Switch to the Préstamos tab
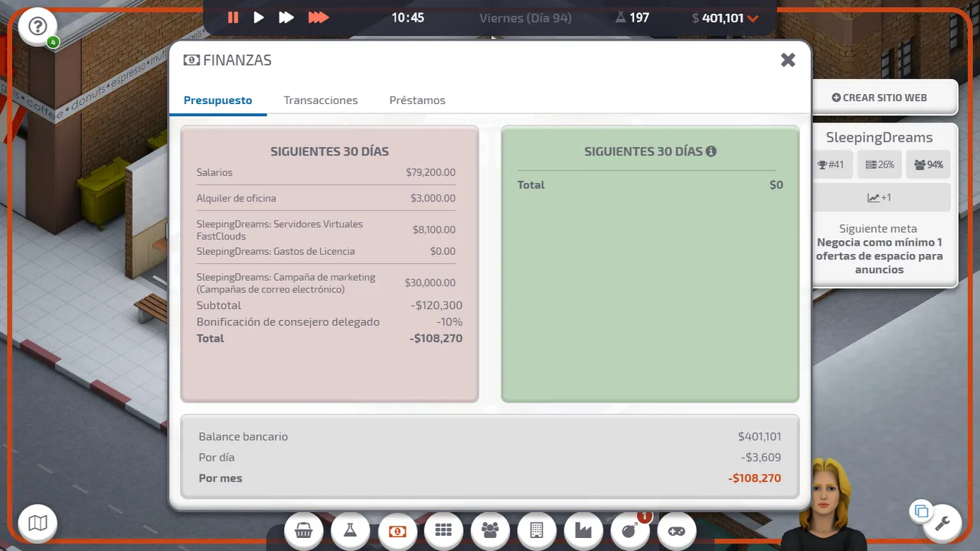The width and height of the screenshot is (980, 551). (x=417, y=100)
